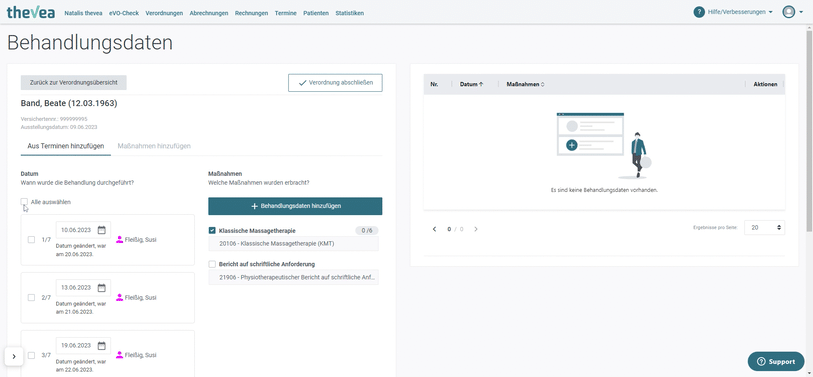Click the Aktionen column header
This screenshot has height=377, width=813.
pyautogui.click(x=765, y=84)
